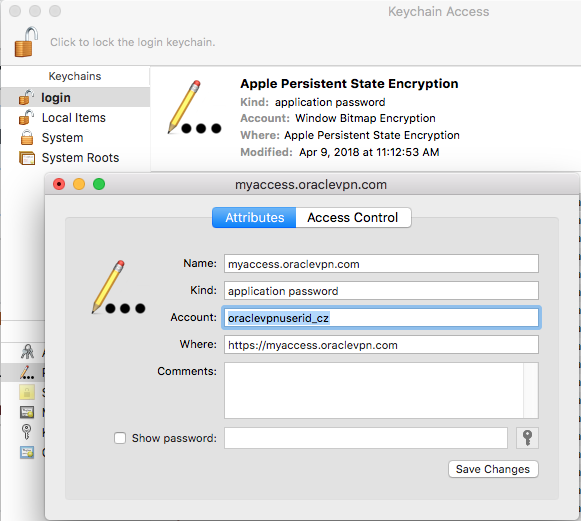Screen dimensions: 581x521
Task: Click the login keychain padlock icon
Action: pos(26,97)
